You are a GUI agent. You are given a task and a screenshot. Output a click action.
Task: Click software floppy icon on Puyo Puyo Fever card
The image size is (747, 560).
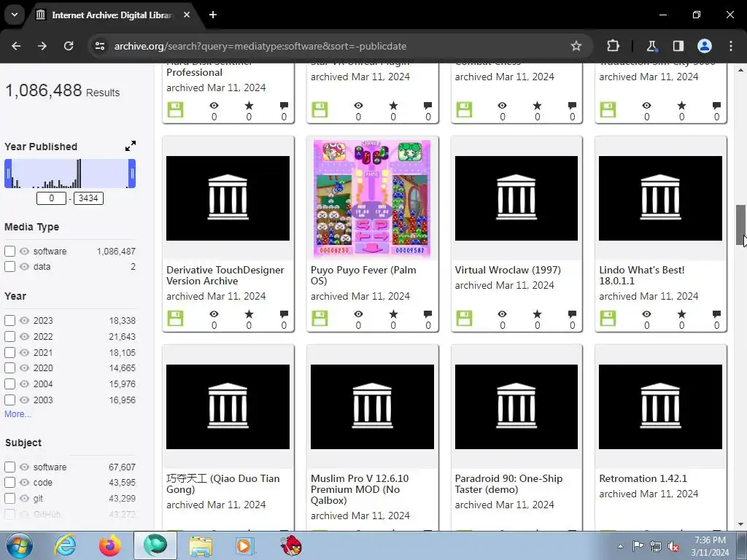coord(320,318)
